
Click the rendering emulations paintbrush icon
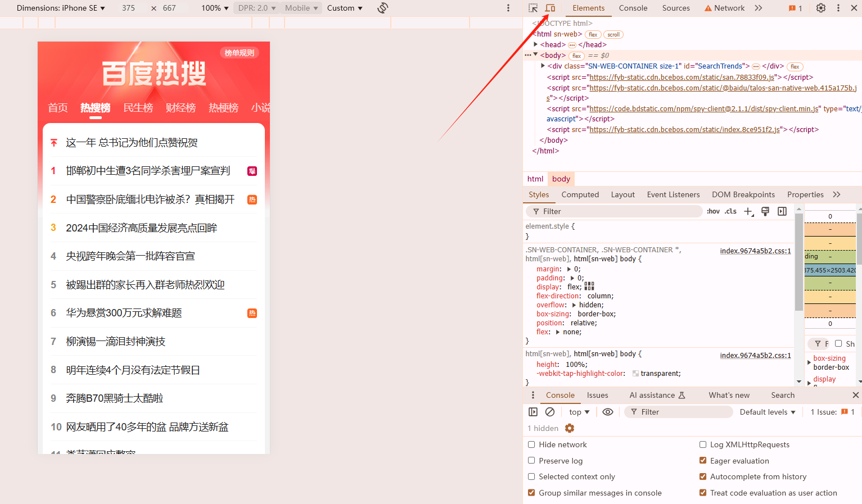(x=765, y=211)
